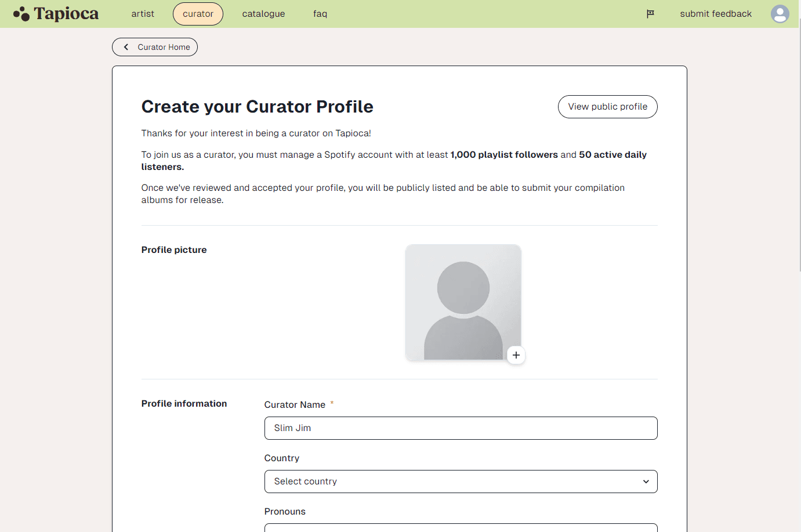801x532 pixels.
Task: Click the "Create your Curator Profile" heading
Action: [258, 107]
